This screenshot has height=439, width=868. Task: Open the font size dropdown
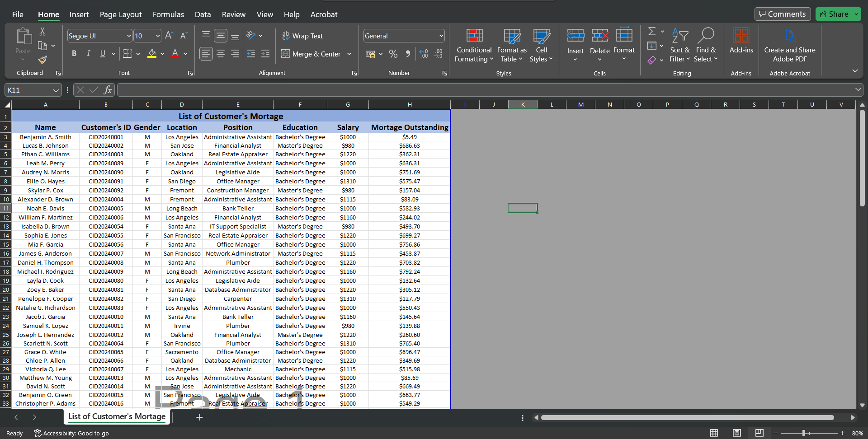(x=158, y=36)
